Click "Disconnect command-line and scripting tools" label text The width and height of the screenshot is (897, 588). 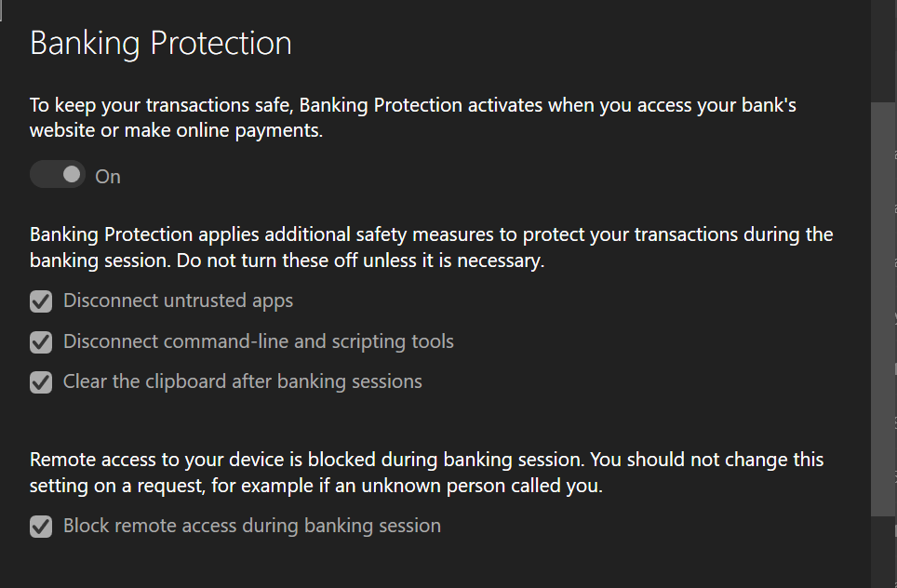[x=258, y=341]
